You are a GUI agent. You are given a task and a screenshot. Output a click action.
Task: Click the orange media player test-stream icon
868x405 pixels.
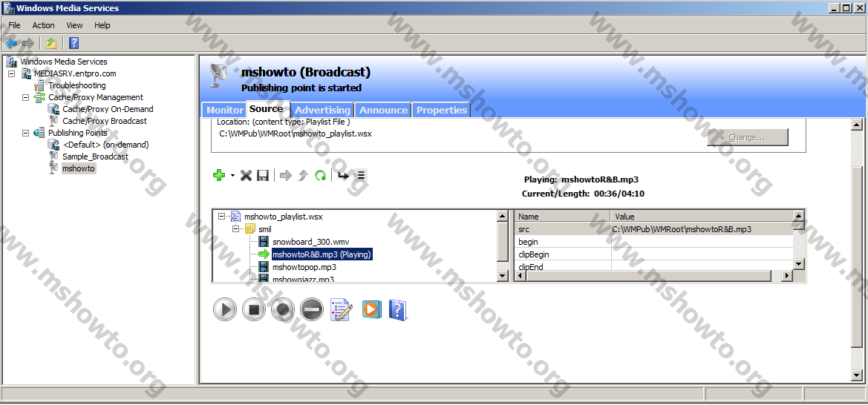point(371,309)
